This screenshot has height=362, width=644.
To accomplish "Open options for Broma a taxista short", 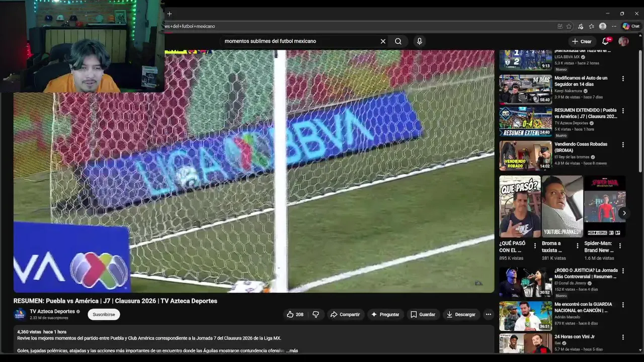I will [x=578, y=246].
